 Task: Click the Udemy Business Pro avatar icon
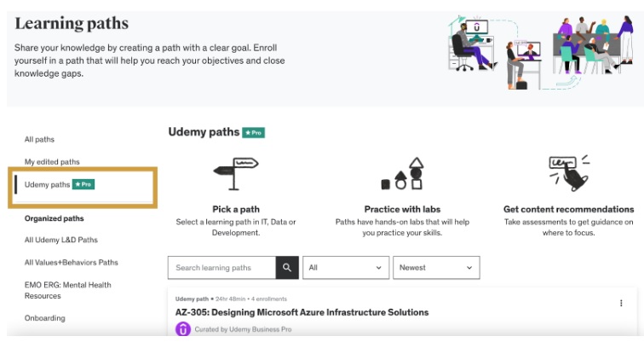[x=182, y=329]
